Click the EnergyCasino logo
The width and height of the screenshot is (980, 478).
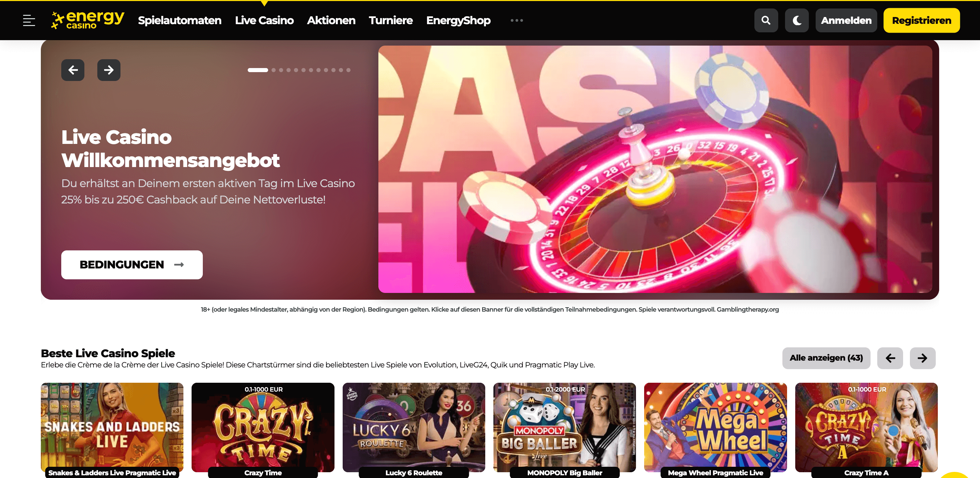[87, 20]
